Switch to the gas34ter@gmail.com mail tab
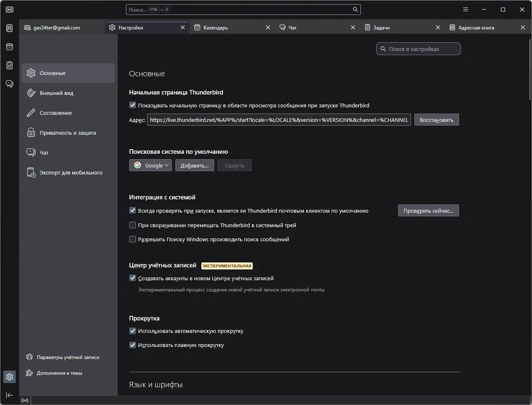This screenshot has height=405, width=532. (63, 28)
